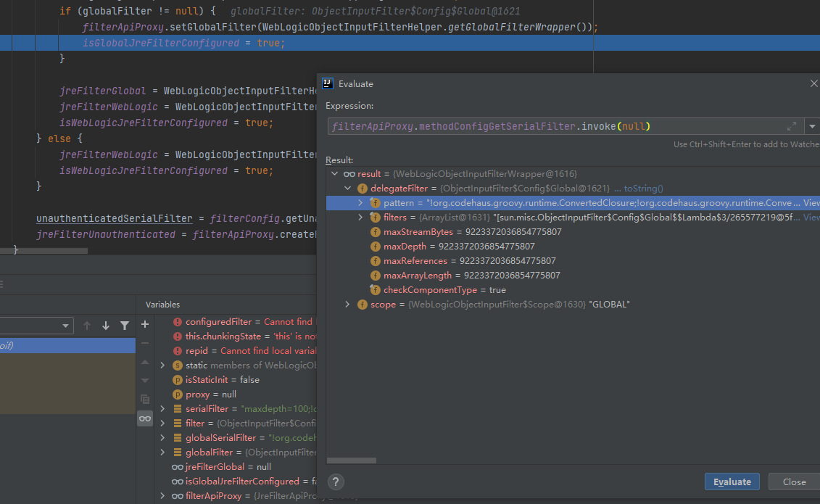Open the expression history dropdown arrow

coord(812,126)
